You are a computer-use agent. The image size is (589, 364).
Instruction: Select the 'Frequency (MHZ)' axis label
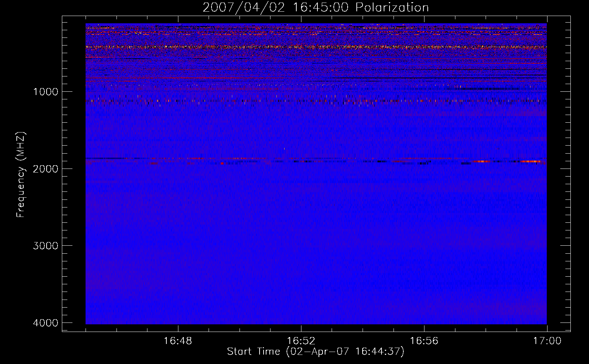pyautogui.click(x=21, y=175)
